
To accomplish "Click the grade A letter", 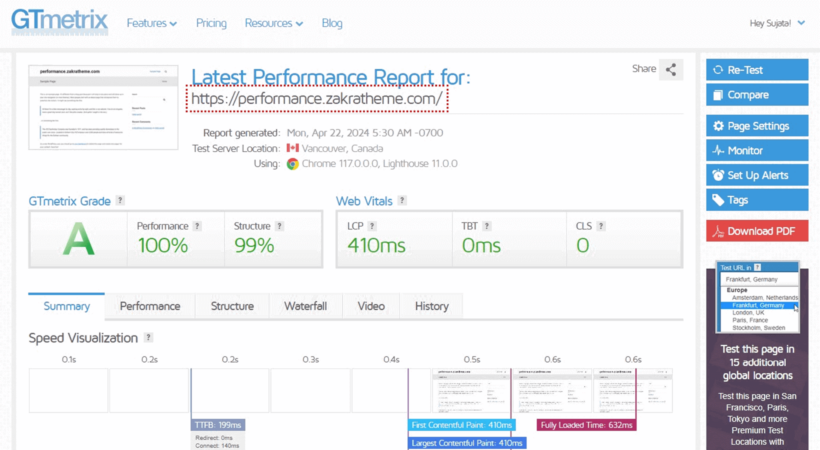I will 78,239.
